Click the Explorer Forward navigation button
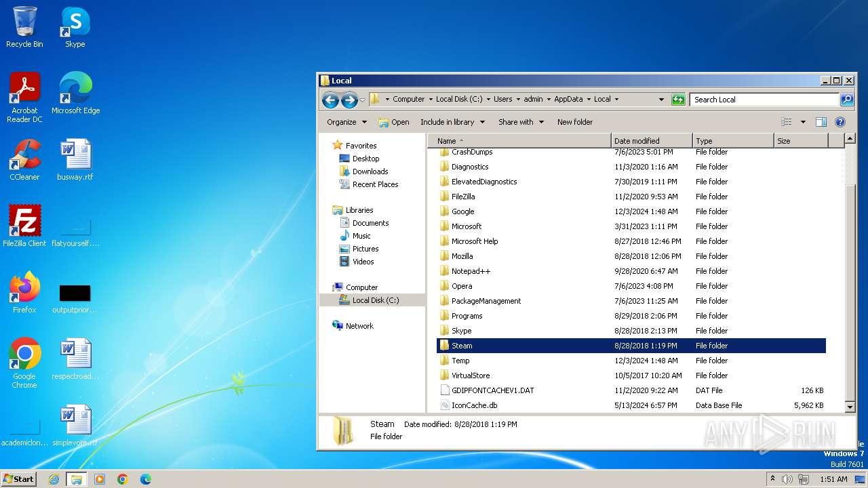Viewport: 868px width, 488px height. (349, 100)
